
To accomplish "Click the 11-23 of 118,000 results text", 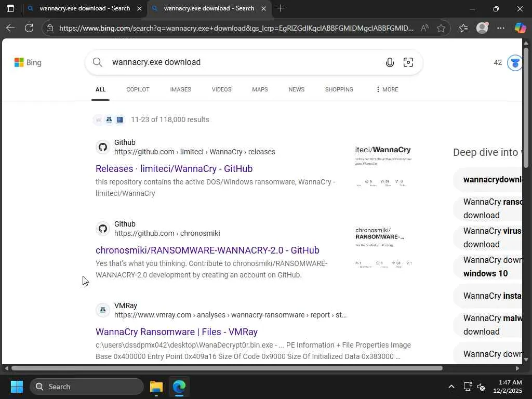I will pyautogui.click(x=170, y=120).
